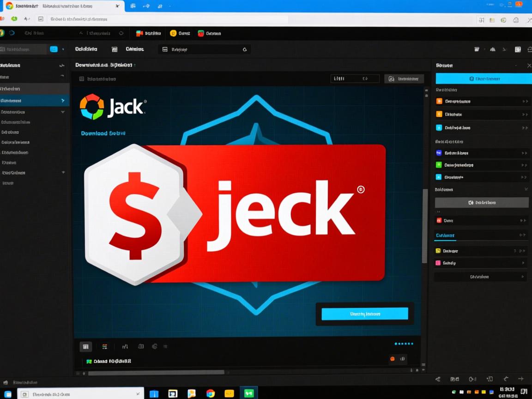Click the last cyan pagination dot
This screenshot has height=399, width=532.
click(412, 344)
